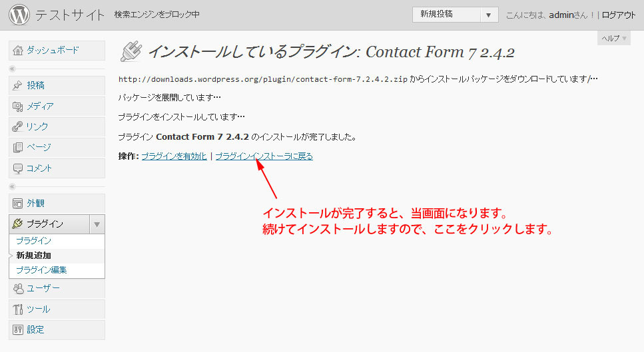Image resolution: width=644 pixels, height=352 pixels.
Task: Open ユーザー menu
Action: point(57,288)
